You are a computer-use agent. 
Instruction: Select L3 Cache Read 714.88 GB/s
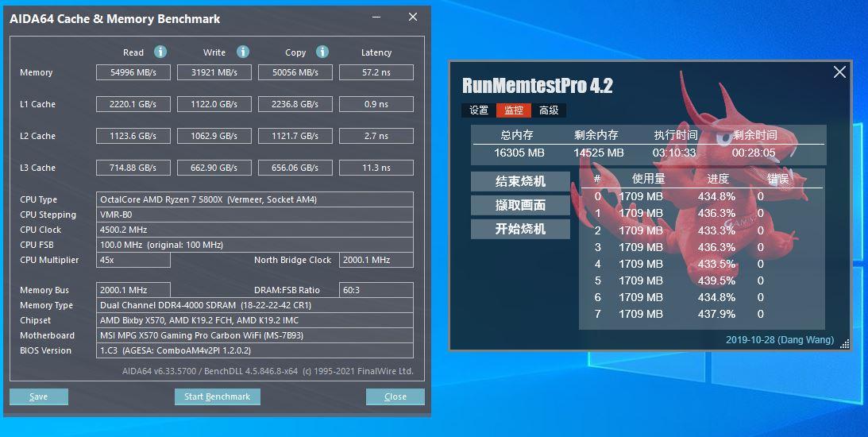pyautogui.click(x=133, y=168)
